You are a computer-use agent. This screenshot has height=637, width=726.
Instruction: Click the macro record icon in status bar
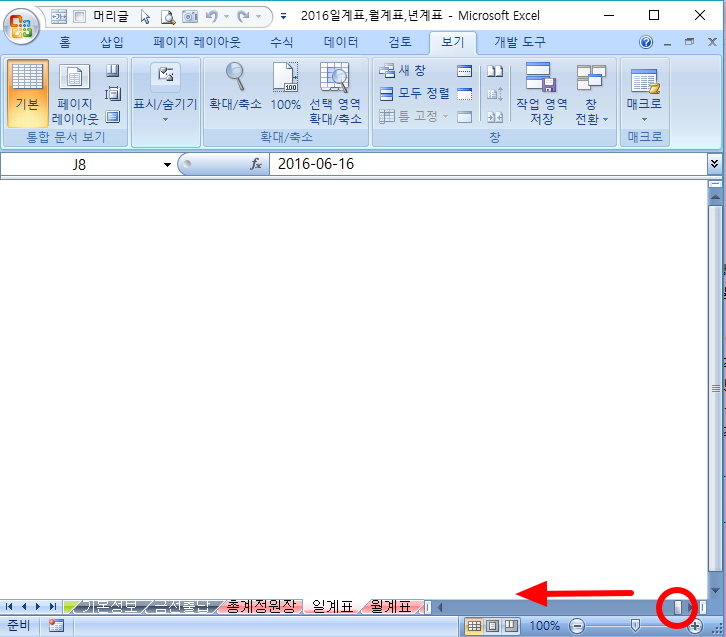pyautogui.click(x=56, y=626)
